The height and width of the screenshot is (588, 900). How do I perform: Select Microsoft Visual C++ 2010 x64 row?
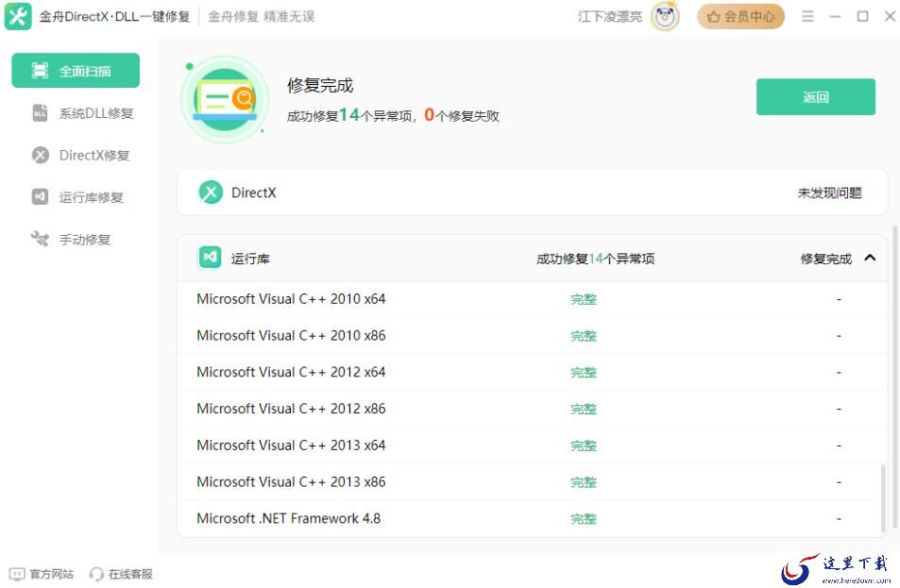click(532, 299)
